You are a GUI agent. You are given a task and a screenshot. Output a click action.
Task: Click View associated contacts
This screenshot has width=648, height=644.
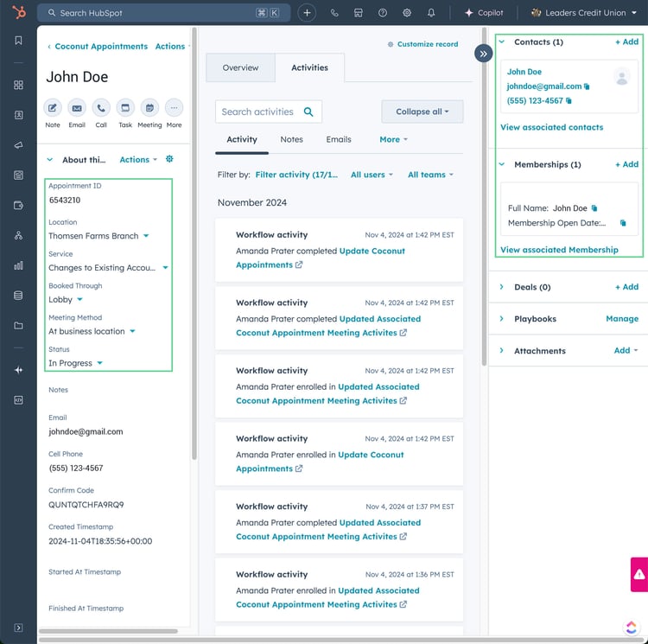point(552,127)
